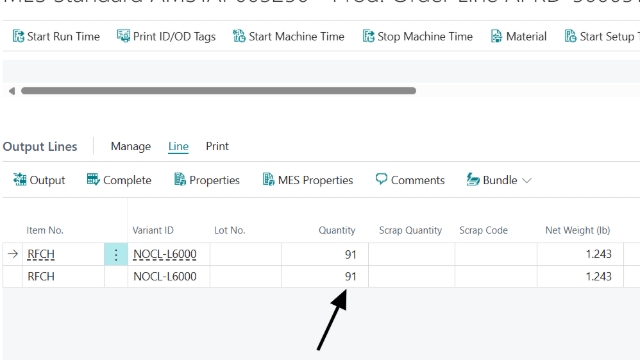The image size is (640, 360).
Task: Click the Material label
Action: click(526, 36)
